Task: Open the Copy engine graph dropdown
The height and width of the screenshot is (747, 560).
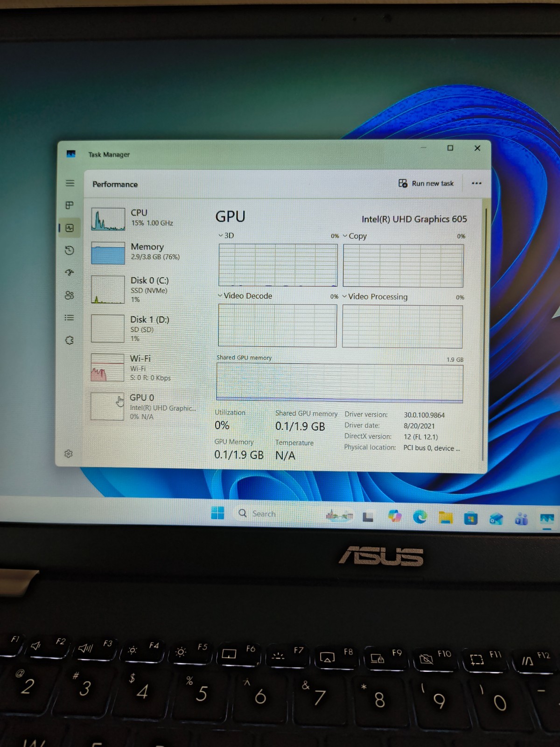Action: click(x=345, y=236)
